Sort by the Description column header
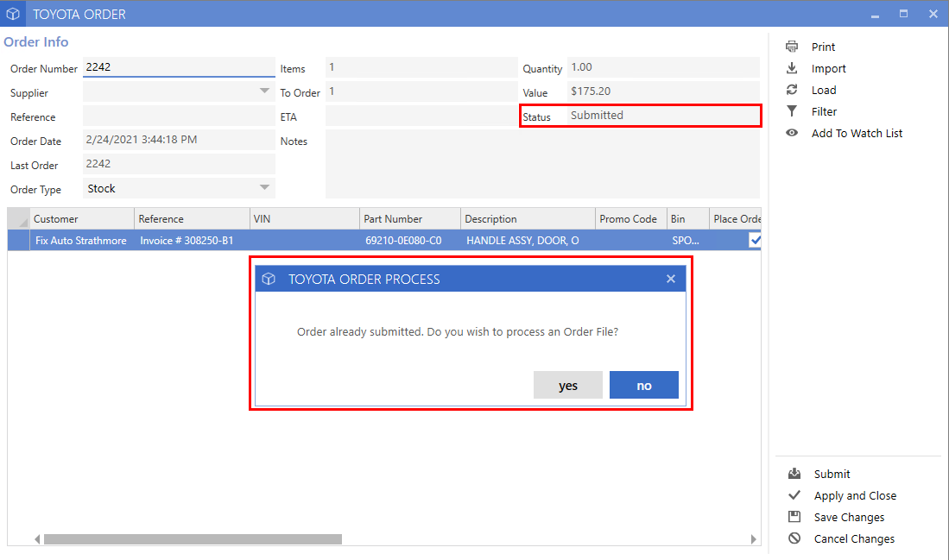This screenshot has width=949, height=560. tap(528, 219)
